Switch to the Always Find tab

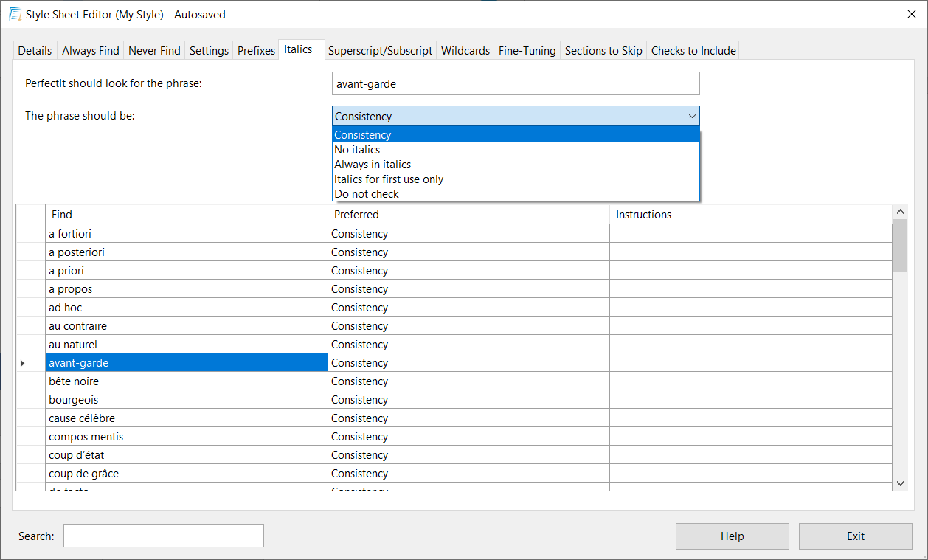point(90,51)
